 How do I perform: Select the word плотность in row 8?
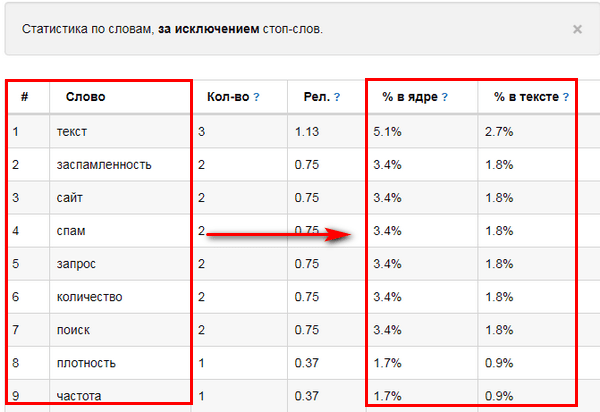pos(86,363)
